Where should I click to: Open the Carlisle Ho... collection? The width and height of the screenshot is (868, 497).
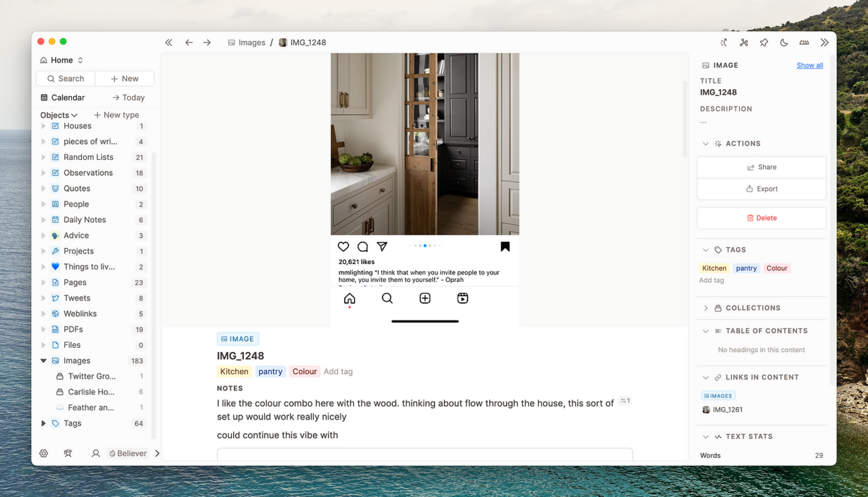pos(91,392)
